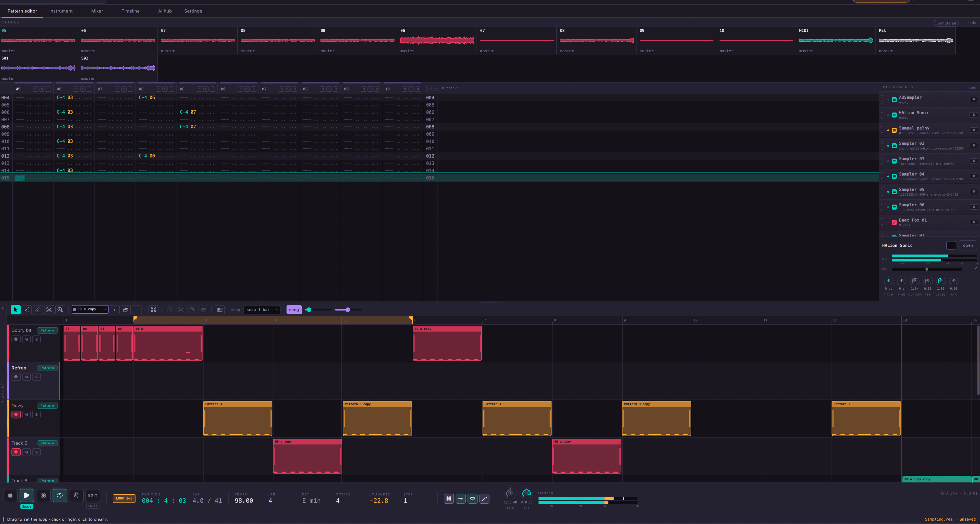Open the Nowy track Pattern type selector

[47, 406]
